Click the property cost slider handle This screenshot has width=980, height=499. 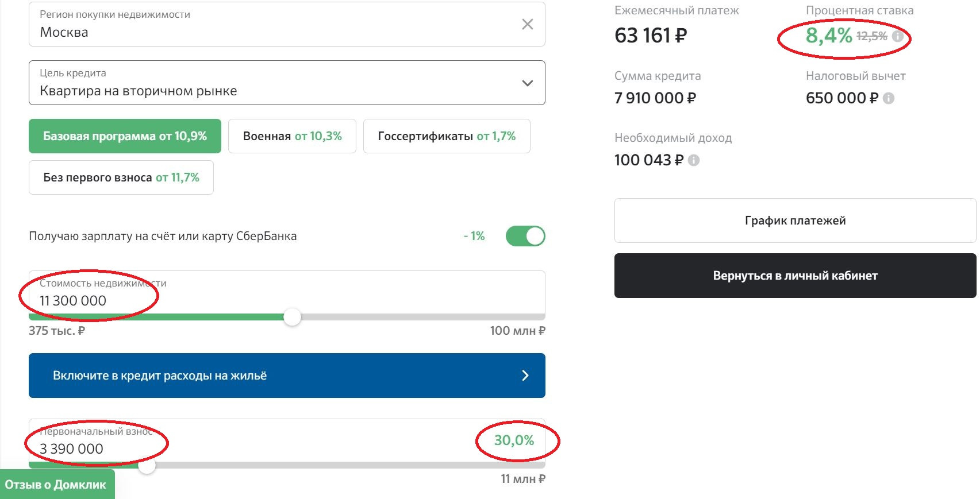pos(292,317)
